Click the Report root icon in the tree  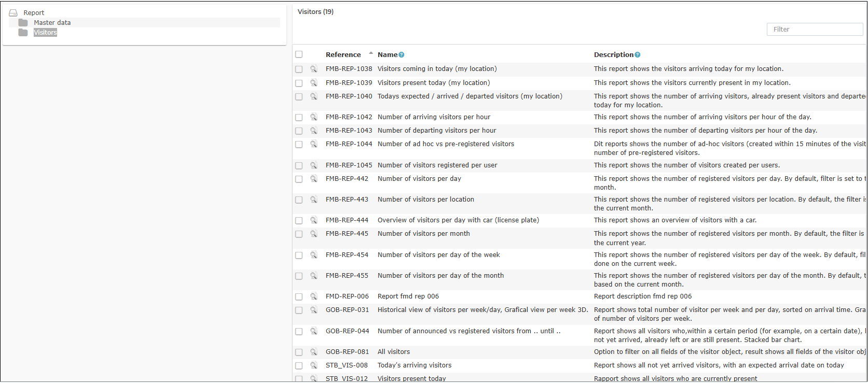pos(13,13)
